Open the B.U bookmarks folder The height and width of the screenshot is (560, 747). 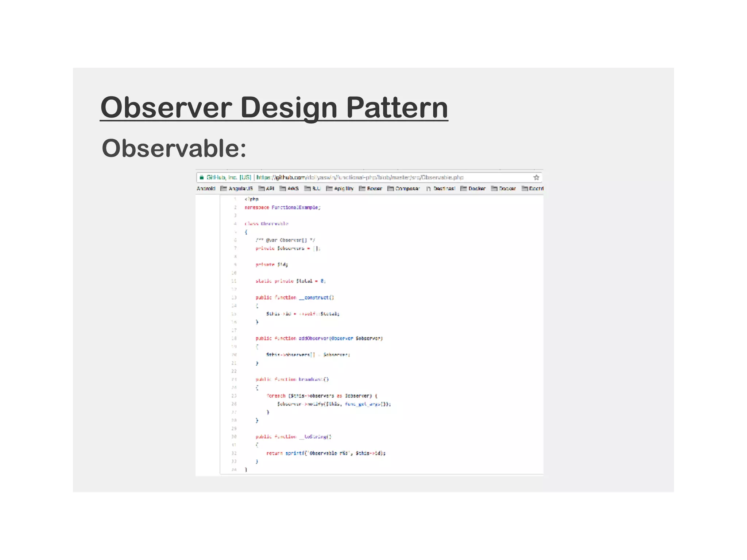(x=312, y=188)
